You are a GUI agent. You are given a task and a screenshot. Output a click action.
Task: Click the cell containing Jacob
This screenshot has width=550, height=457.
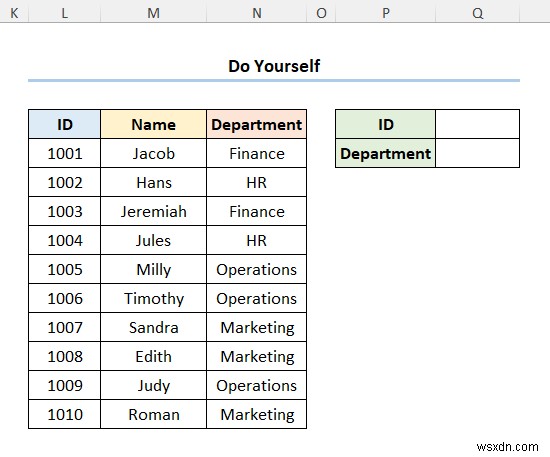click(x=153, y=153)
